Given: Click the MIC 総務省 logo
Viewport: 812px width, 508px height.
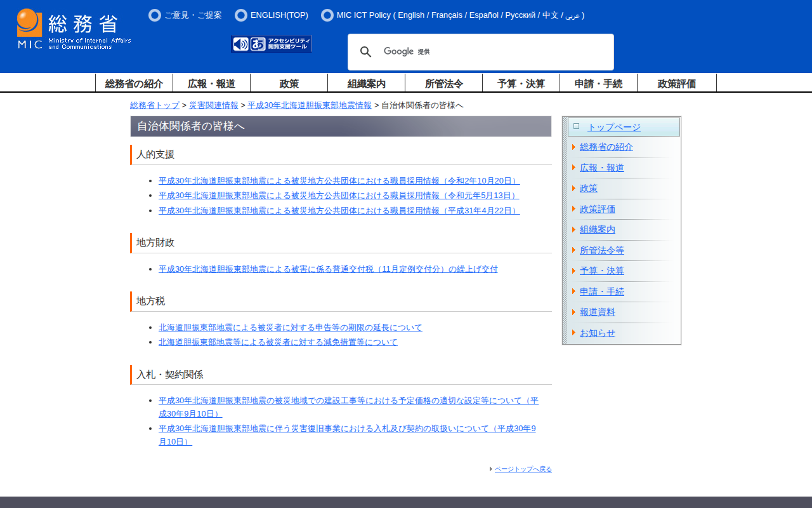Looking at the screenshot, I should pyautogui.click(x=74, y=29).
